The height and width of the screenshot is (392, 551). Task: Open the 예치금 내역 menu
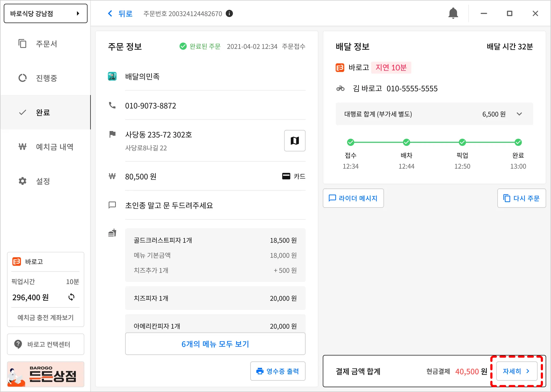(54, 147)
